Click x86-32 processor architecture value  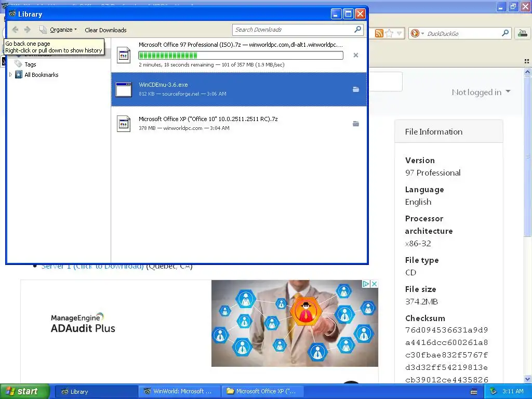click(x=418, y=243)
